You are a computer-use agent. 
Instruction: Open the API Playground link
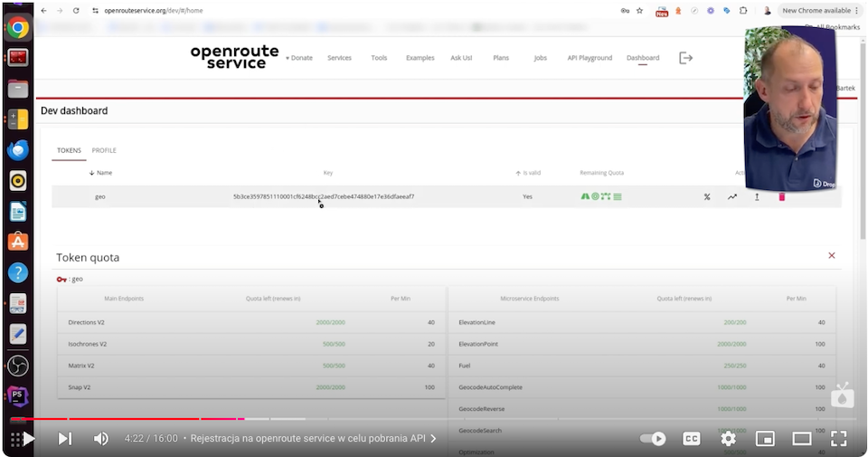[x=590, y=58]
